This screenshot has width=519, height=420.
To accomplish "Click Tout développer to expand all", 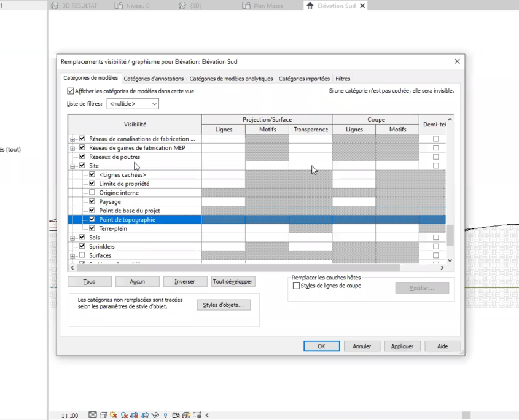I will click(x=233, y=282).
